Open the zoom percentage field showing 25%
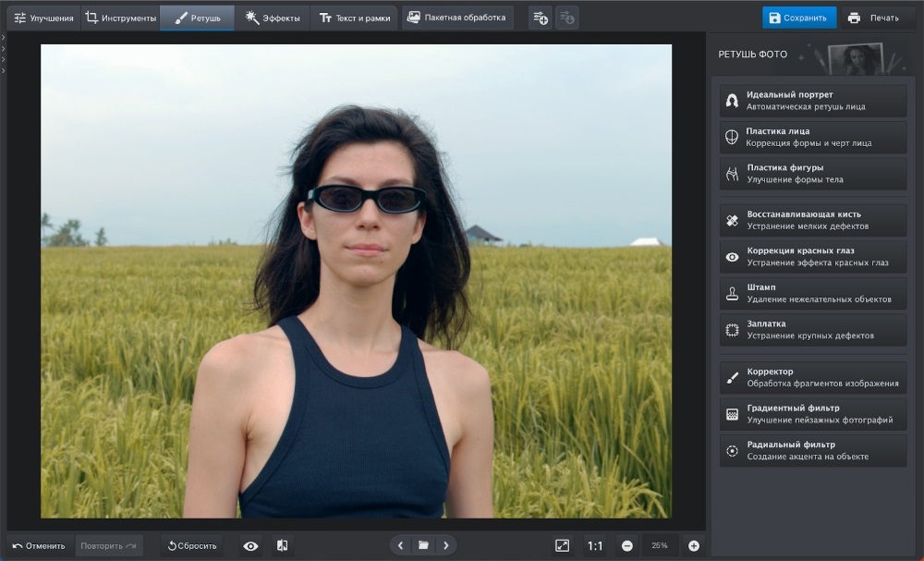This screenshot has width=924, height=561. 660,546
